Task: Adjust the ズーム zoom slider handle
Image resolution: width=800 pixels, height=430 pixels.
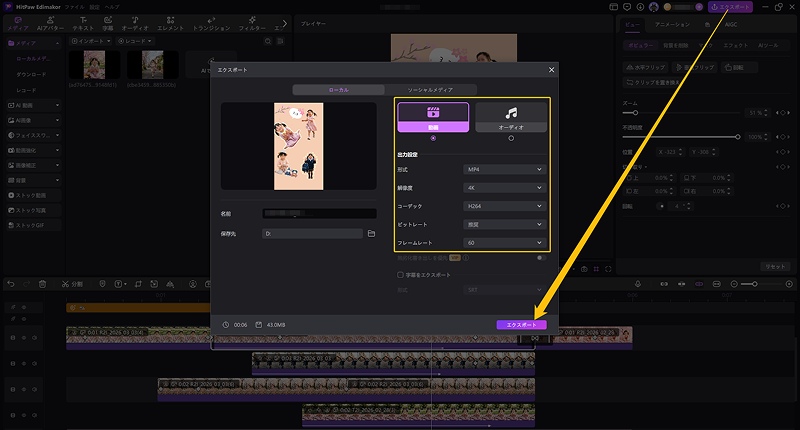Action: click(635, 113)
